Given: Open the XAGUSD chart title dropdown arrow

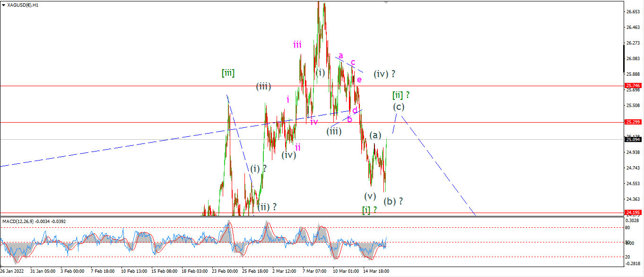Looking at the screenshot, I should [x=3, y=5].
